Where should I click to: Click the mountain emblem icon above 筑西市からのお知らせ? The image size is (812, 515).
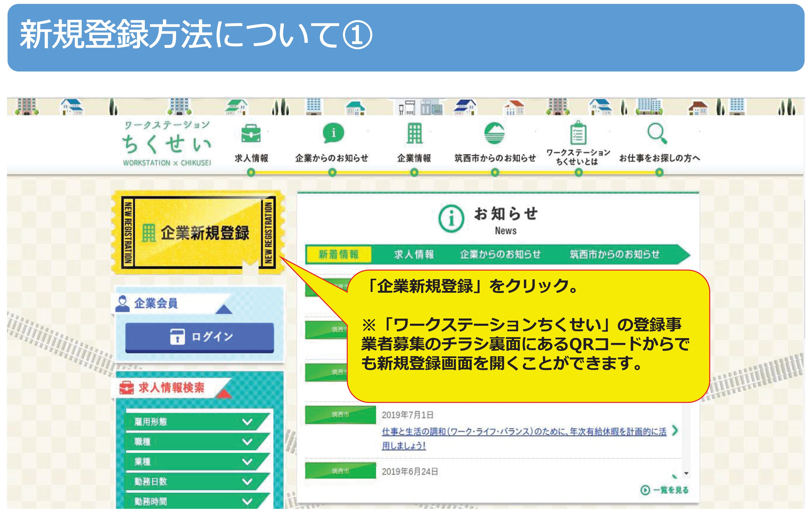tap(494, 133)
